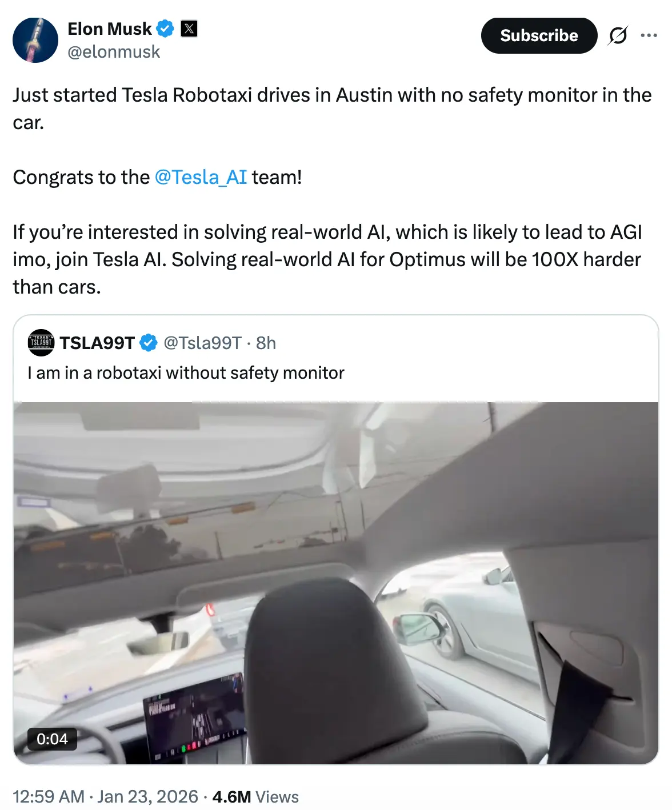Open TSLA99T's round profile avatar
Viewport: 672px width, 810px height.
point(41,343)
